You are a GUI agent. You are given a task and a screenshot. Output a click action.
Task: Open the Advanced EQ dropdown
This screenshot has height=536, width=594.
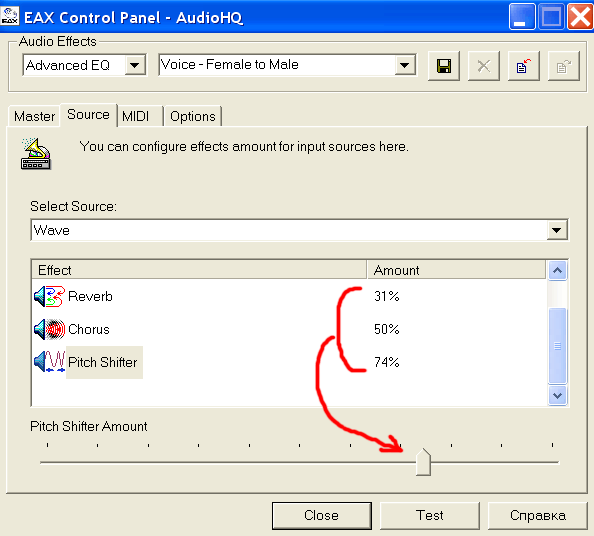click(134, 65)
